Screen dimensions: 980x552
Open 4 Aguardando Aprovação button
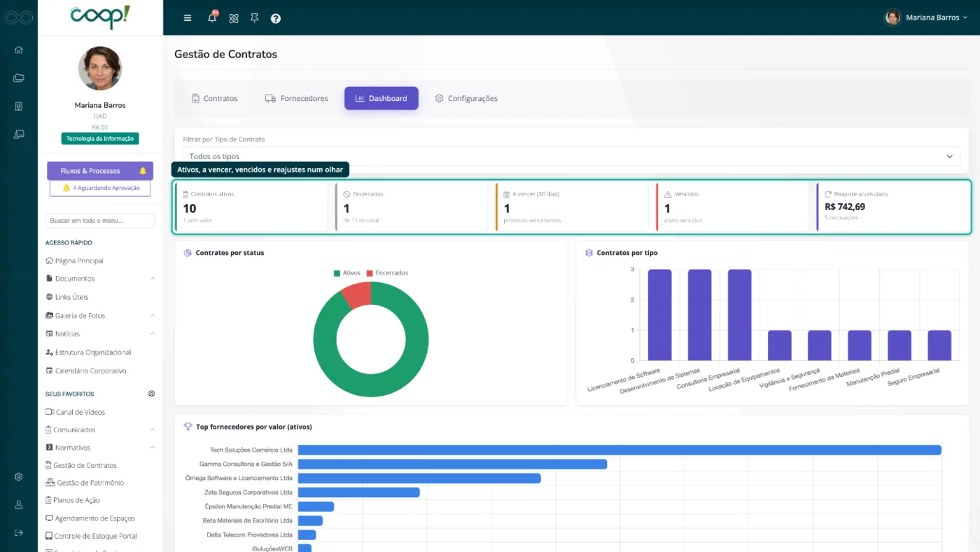click(100, 188)
